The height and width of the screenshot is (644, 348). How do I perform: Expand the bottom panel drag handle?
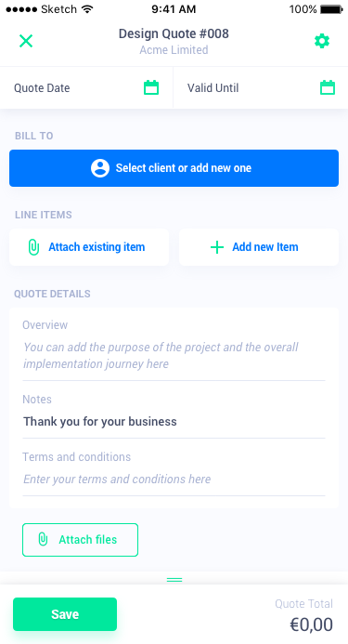pyautogui.click(x=174, y=580)
